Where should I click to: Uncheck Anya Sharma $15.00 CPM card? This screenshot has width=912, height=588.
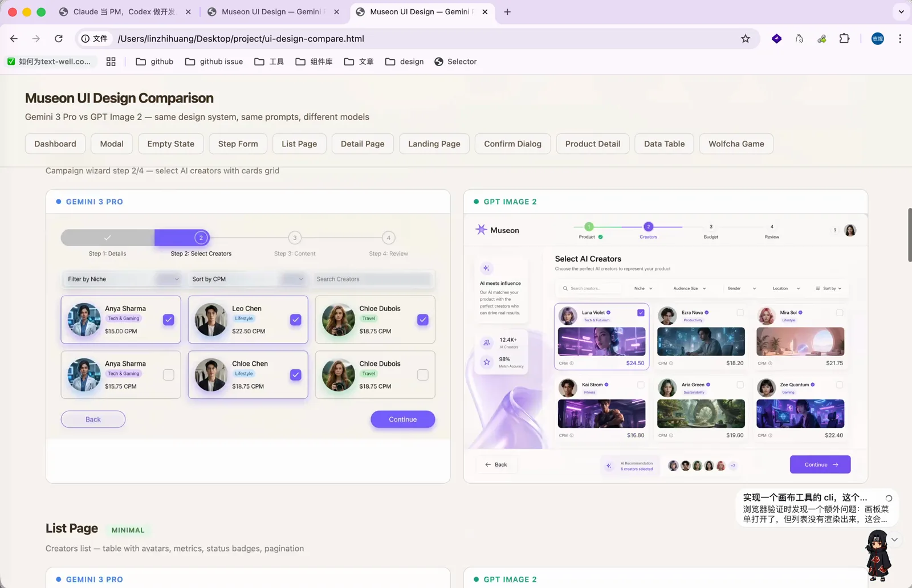pos(169,320)
